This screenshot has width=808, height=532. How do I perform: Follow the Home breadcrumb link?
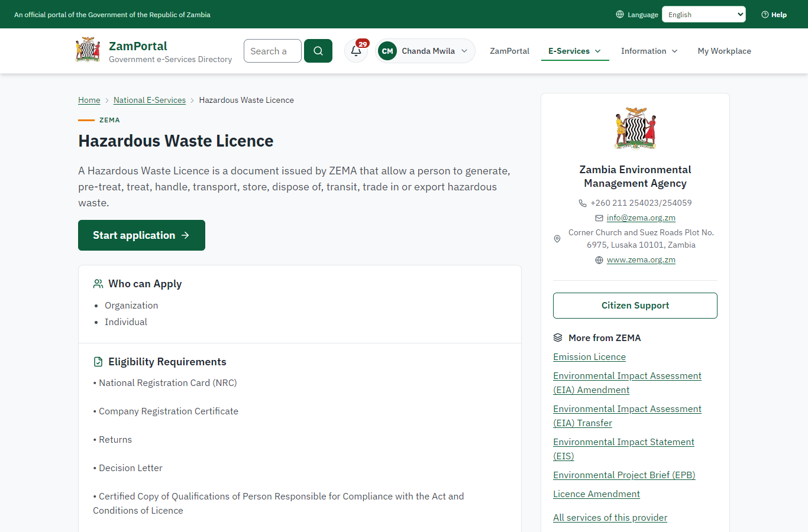pyautogui.click(x=89, y=100)
